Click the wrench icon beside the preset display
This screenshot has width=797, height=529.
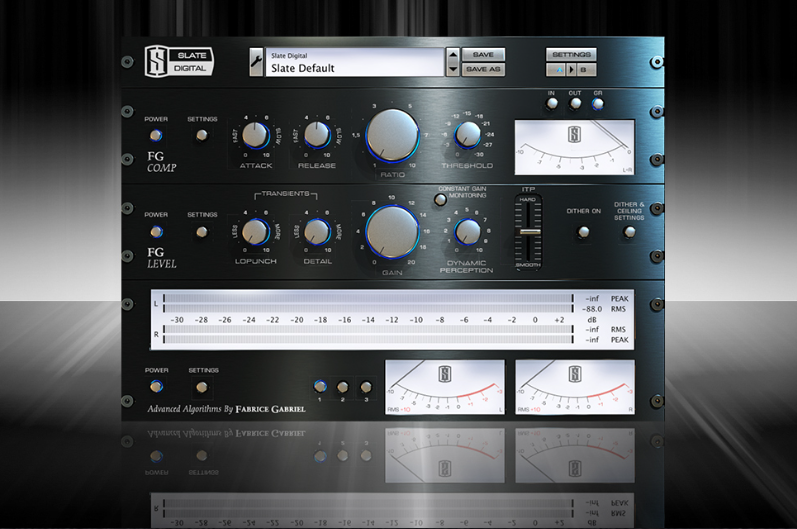(x=256, y=63)
